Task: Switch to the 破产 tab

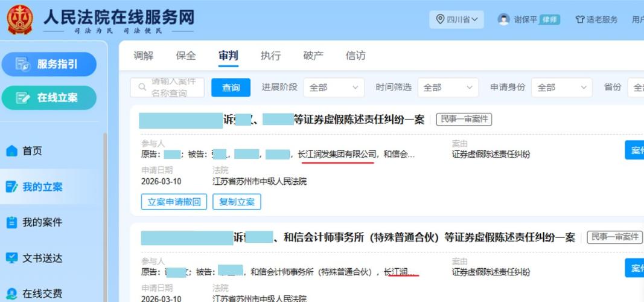Action: 313,56
